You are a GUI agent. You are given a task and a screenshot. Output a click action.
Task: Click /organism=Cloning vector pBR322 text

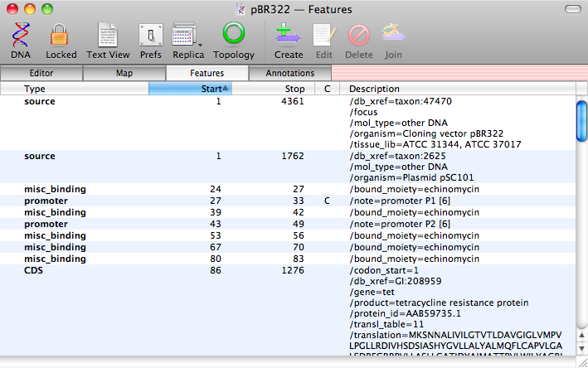(x=426, y=133)
